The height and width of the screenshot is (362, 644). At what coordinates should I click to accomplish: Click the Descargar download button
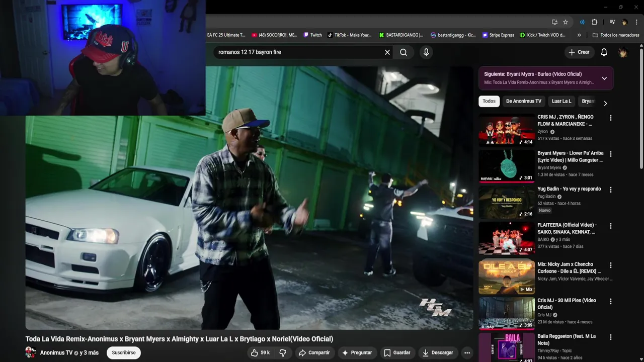438,353
